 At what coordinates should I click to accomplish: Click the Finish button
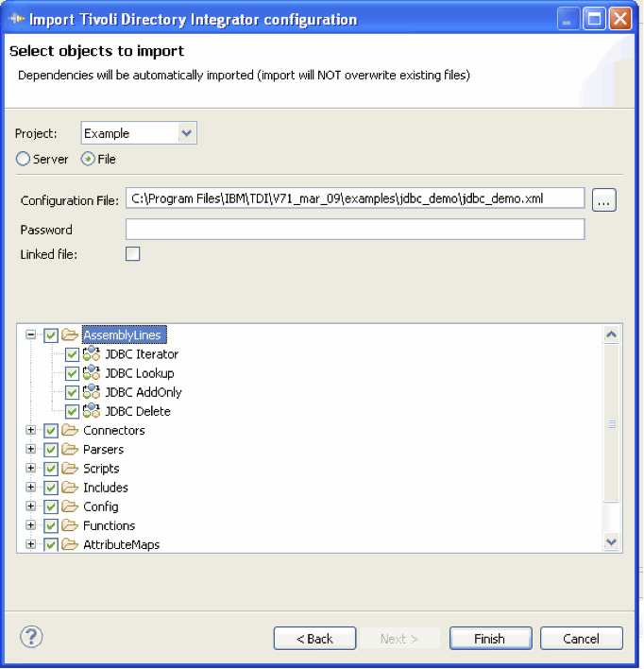pos(490,638)
